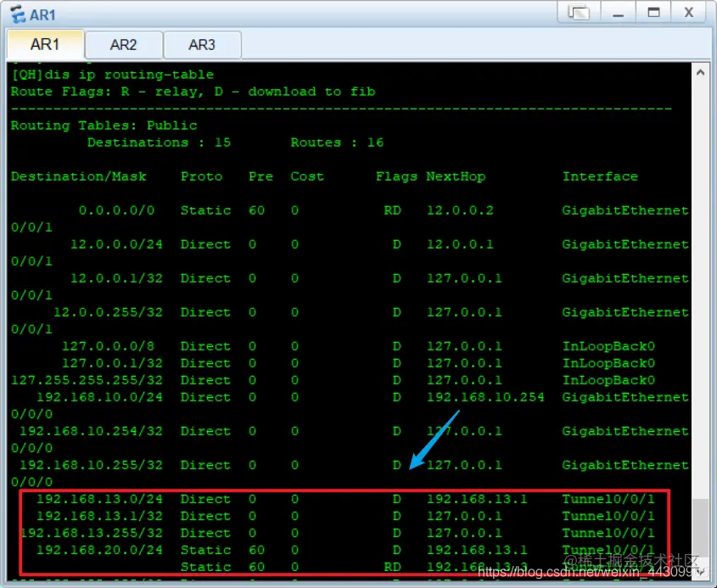Image resolution: width=717 pixels, height=588 pixels.
Task: Click the 'Destination/Mask' column header
Action: pos(79,176)
